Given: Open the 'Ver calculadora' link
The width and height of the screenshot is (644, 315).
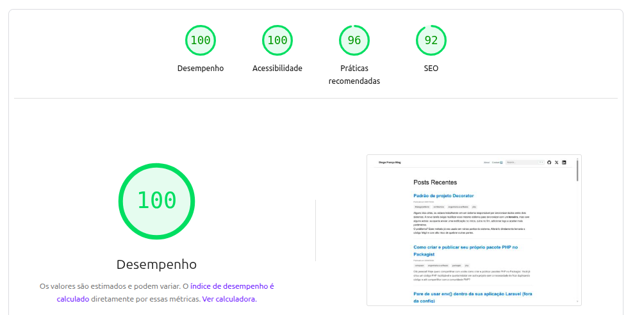Looking at the screenshot, I should pyautogui.click(x=229, y=299).
